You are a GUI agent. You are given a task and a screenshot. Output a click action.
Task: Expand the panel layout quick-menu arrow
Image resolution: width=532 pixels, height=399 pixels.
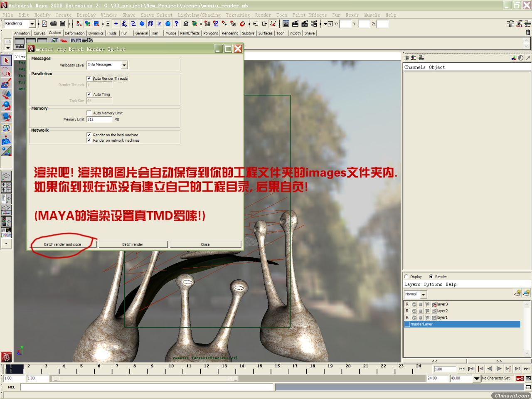(6, 244)
